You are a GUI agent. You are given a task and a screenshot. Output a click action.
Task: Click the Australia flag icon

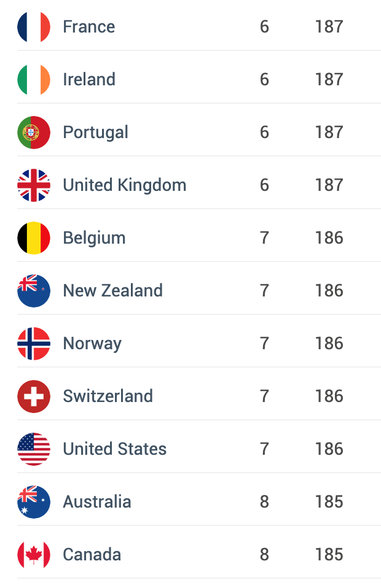[x=34, y=502]
